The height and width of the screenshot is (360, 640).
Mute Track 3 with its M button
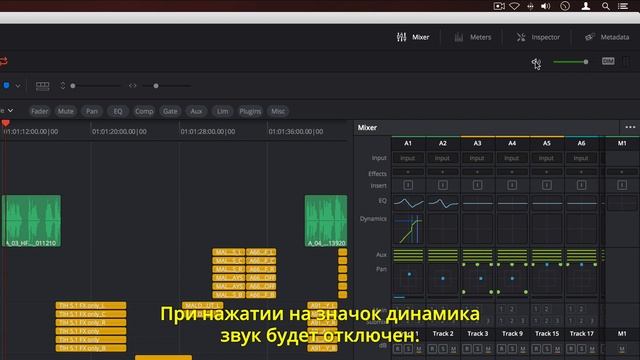(488, 349)
